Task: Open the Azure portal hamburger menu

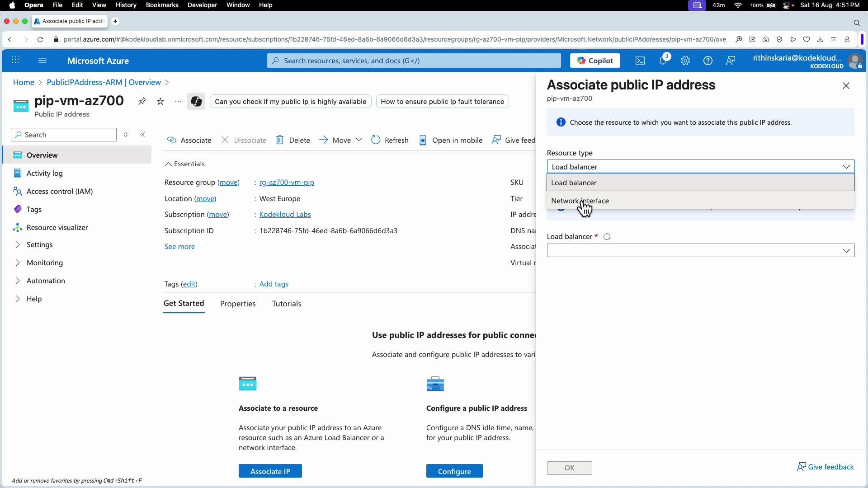Action: [x=42, y=61]
